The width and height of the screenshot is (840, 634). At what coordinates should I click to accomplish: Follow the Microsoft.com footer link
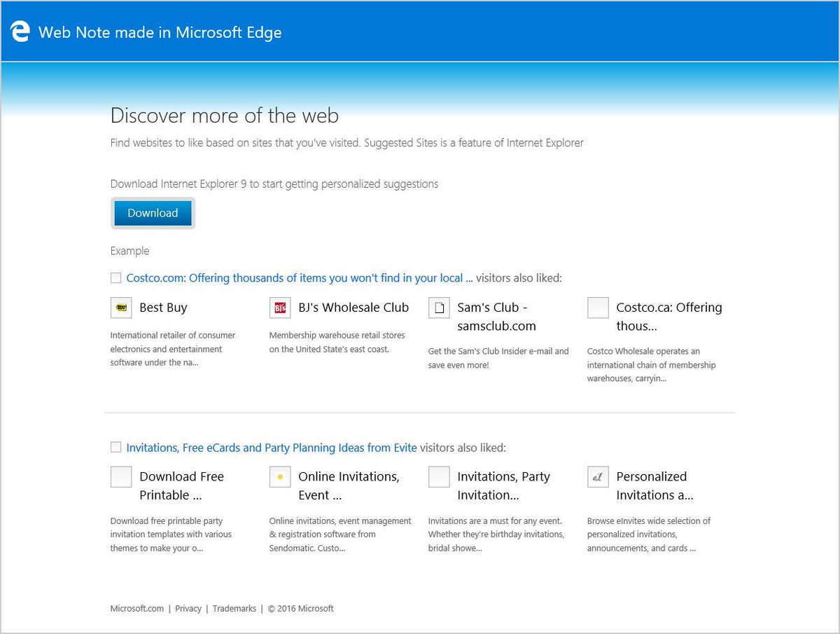click(x=137, y=609)
